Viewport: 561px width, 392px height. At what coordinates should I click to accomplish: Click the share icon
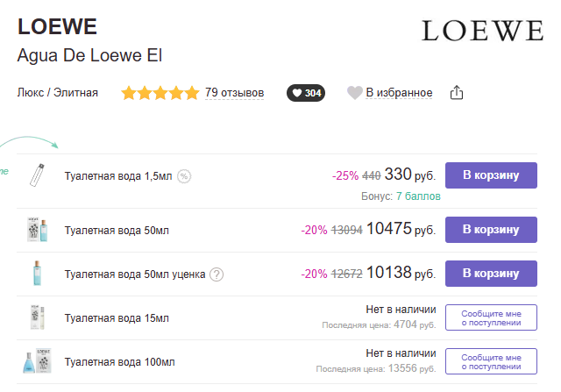(456, 93)
